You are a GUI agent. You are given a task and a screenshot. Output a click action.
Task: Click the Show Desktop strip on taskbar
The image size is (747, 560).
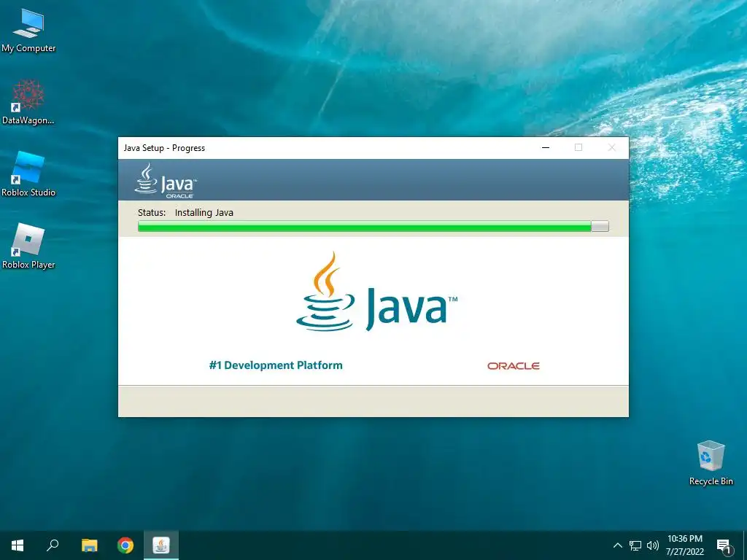click(x=745, y=545)
